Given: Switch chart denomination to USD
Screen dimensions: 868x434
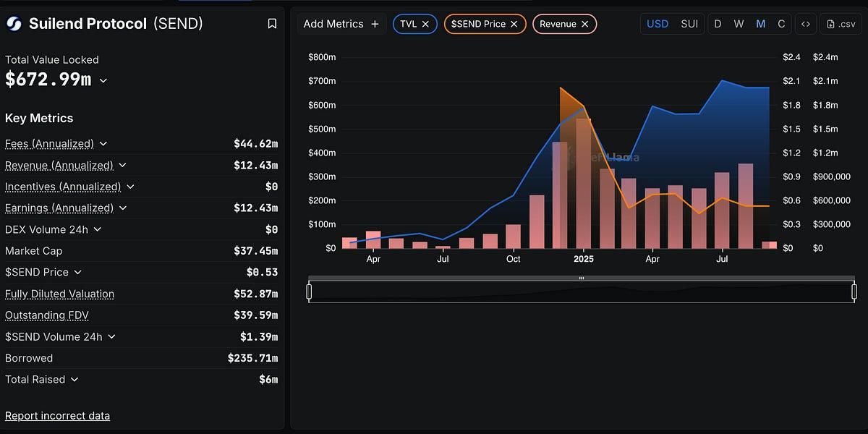Looking at the screenshot, I should coord(658,24).
